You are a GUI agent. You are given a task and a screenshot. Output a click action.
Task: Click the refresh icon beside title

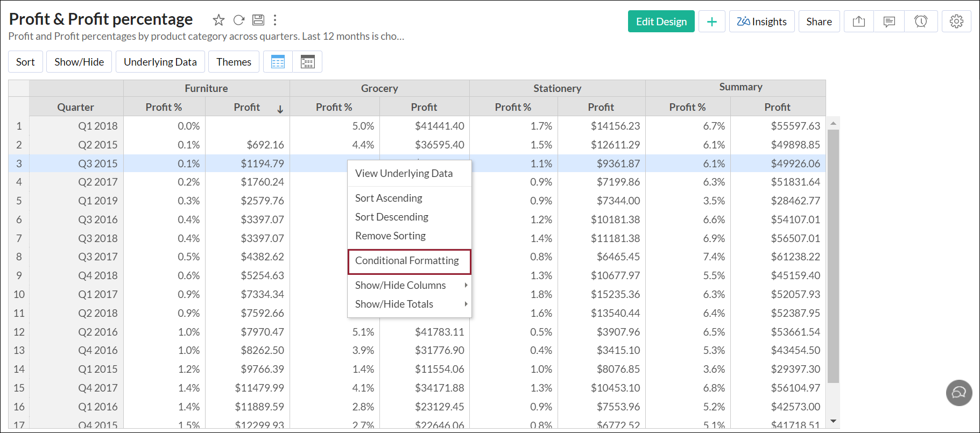click(238, 20)
